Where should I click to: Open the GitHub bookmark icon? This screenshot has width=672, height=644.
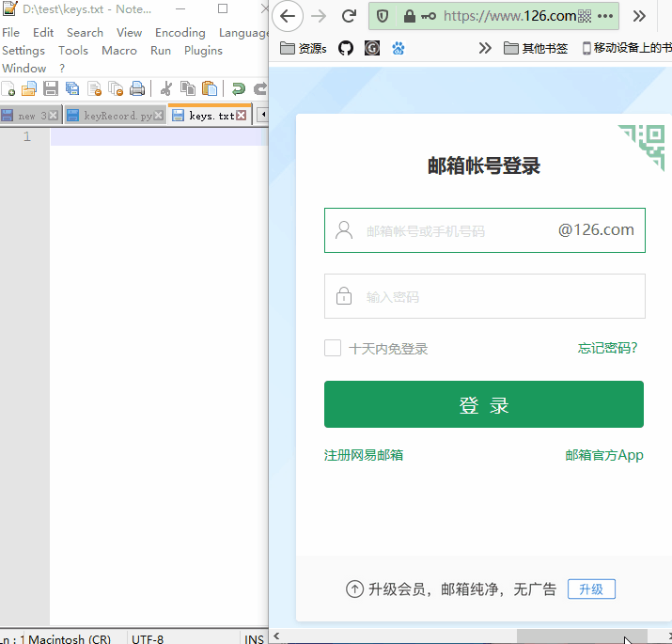[346, 48]
